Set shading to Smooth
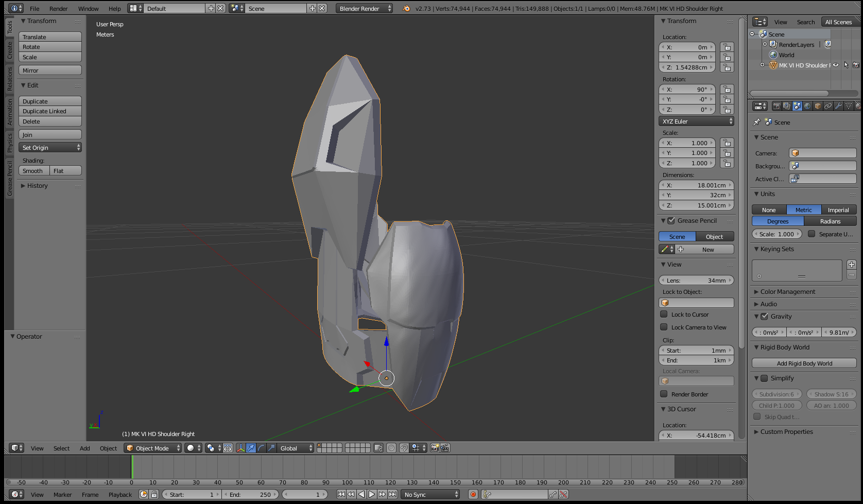The width and height of the screenshot is (863, 504). (34, 171)
